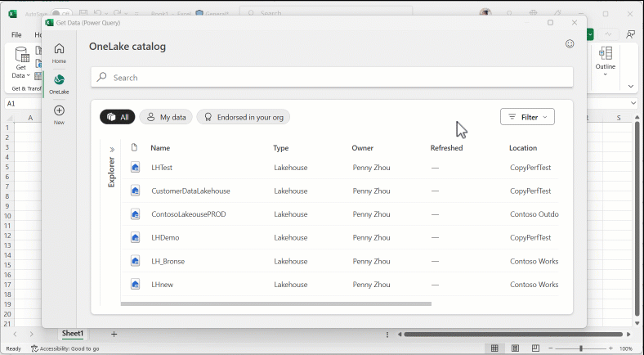Expand the Explorer pane chevron
Image resolution: width=644 pixels, height=355 pixels.
point(112,150)
